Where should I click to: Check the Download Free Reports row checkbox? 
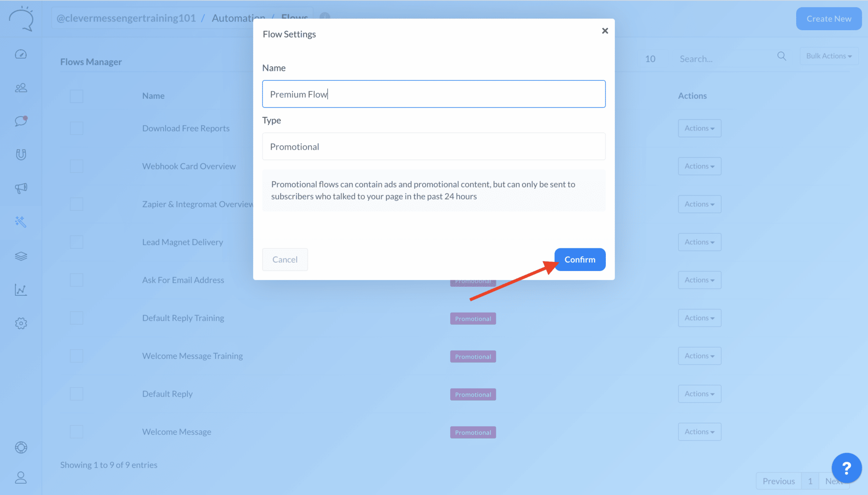pos(76,128)
